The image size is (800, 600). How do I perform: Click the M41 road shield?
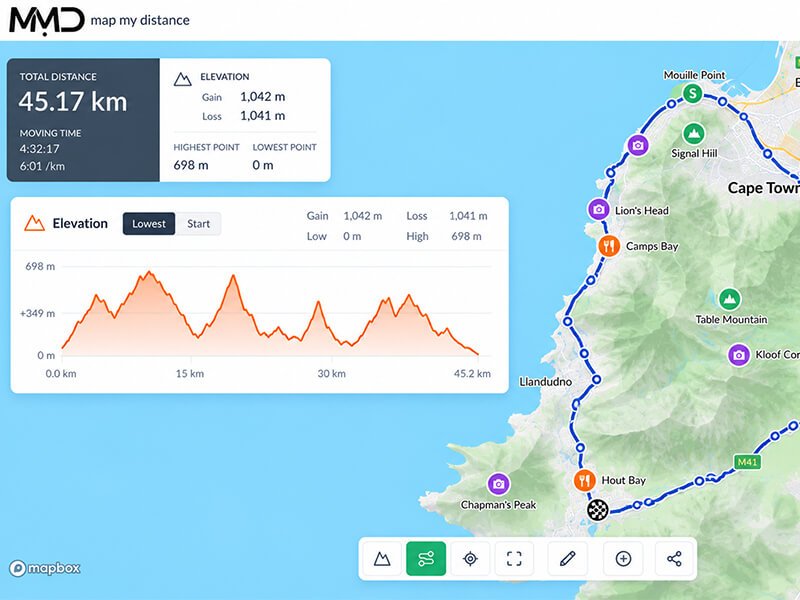pos(747,462)
